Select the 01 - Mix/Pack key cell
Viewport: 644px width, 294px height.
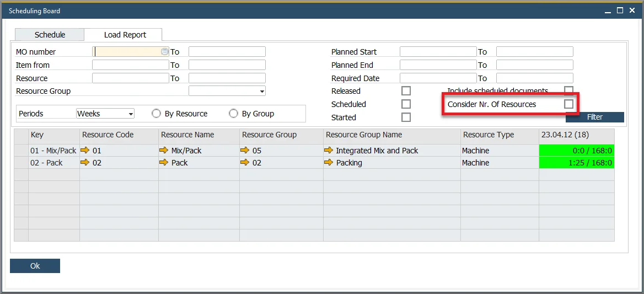coord(54,151)
